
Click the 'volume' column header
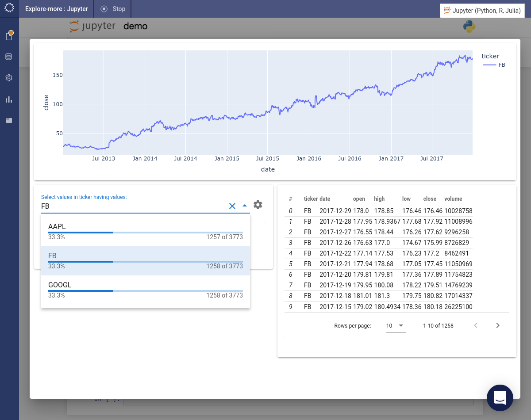(x=453, y=199)
